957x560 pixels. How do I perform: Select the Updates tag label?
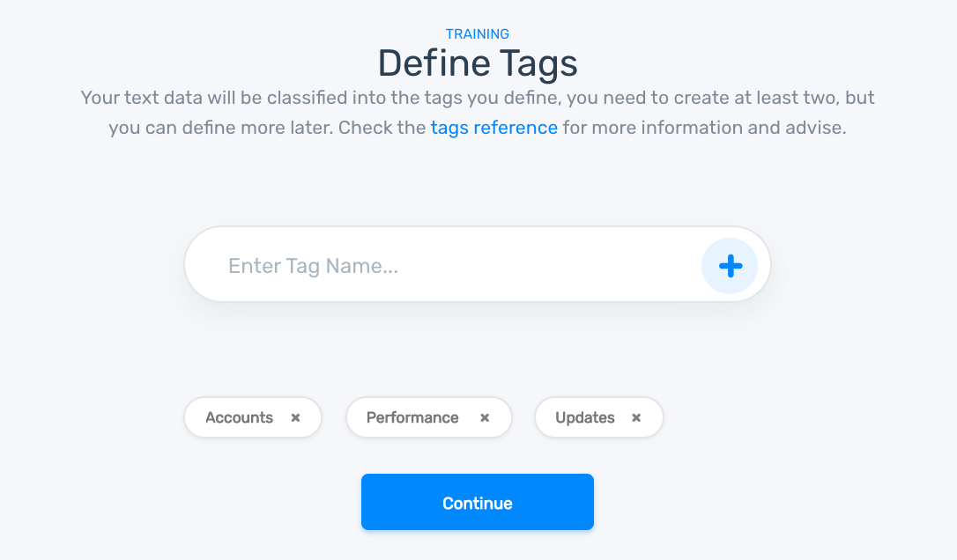(584, 417)
